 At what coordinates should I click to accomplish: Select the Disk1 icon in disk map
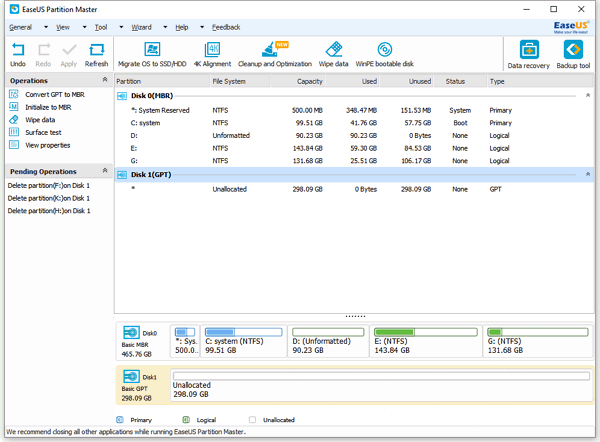tap(131, 376)
